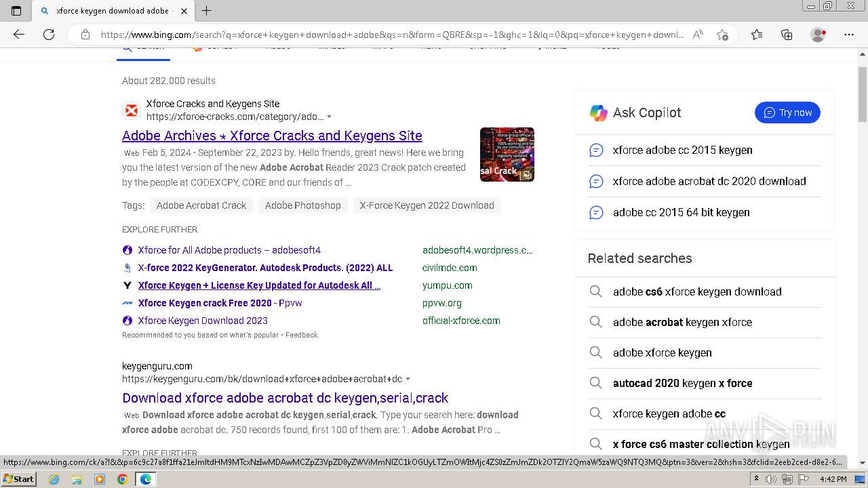Switch to Microsoft Edge taskbar button
The height and width of the screenshot is (488, 868).
pyautogui.click(x=146, y=479)
